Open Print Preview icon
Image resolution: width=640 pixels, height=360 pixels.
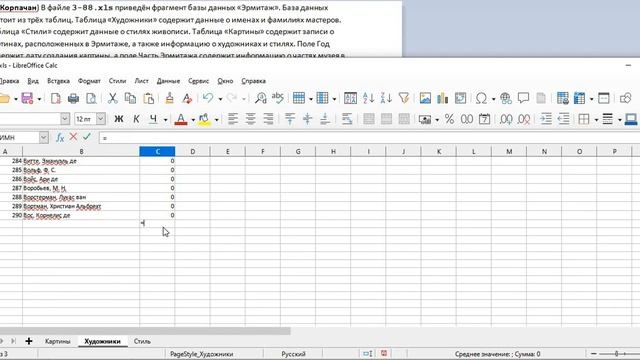click(x=91, y=98)
